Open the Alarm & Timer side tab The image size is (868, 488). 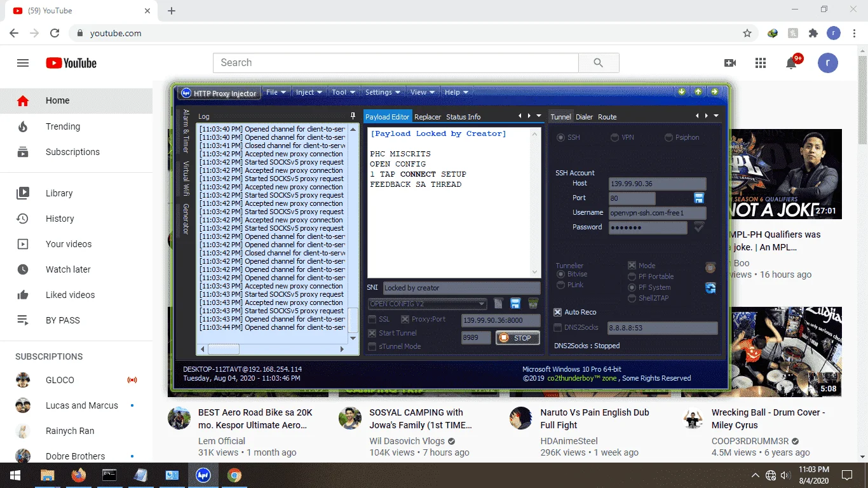point(186,131)
